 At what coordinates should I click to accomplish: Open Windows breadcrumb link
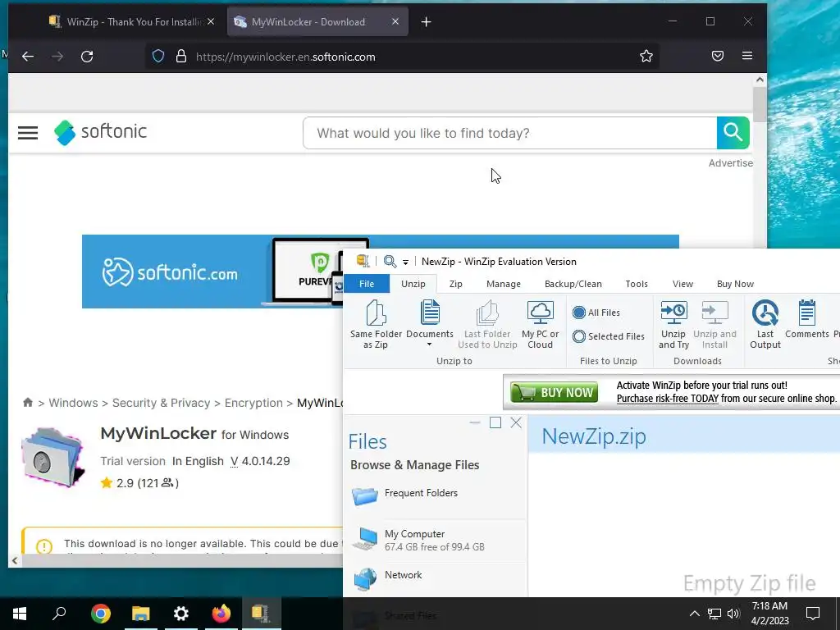73,403
